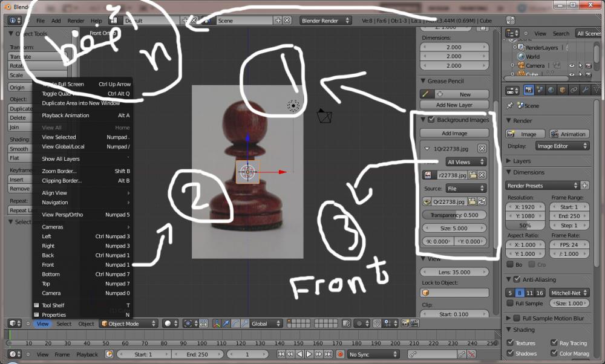The image size is (605, 364).
Task: Click the reload image icon beside Qr22738.jpg path
Action: tap(482, 201)
